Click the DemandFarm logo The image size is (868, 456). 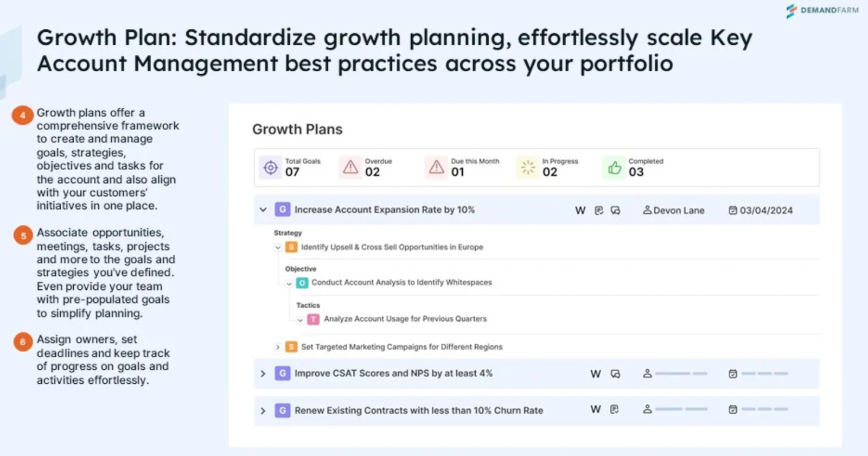coord(822,10)
